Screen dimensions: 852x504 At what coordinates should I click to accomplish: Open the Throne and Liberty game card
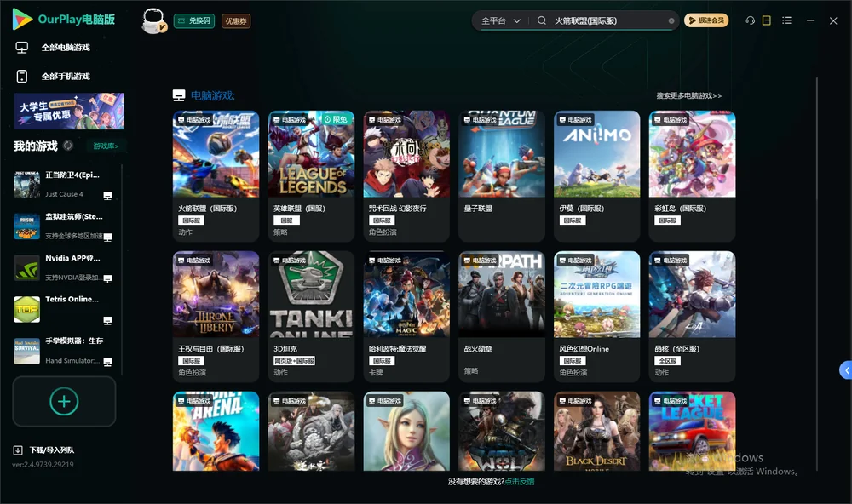pos(216,317)
